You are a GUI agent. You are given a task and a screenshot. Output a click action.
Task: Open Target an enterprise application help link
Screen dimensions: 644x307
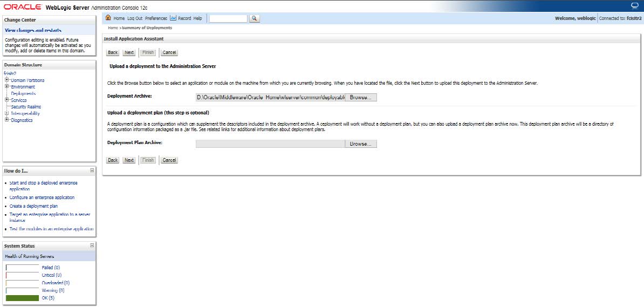pyautogui.click(x=50, y=217)
